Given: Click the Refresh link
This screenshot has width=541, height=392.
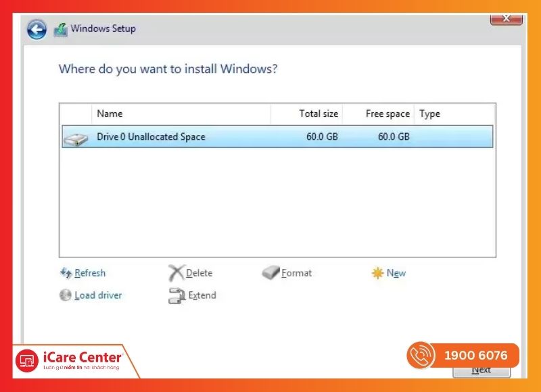Looking at the screenshot, I should [x=90, y=273].
